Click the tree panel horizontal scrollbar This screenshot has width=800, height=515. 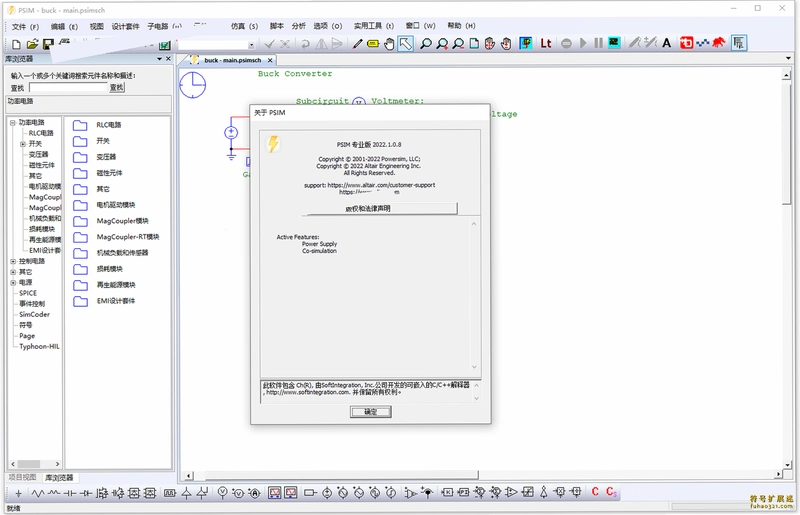tap(35, 464)
